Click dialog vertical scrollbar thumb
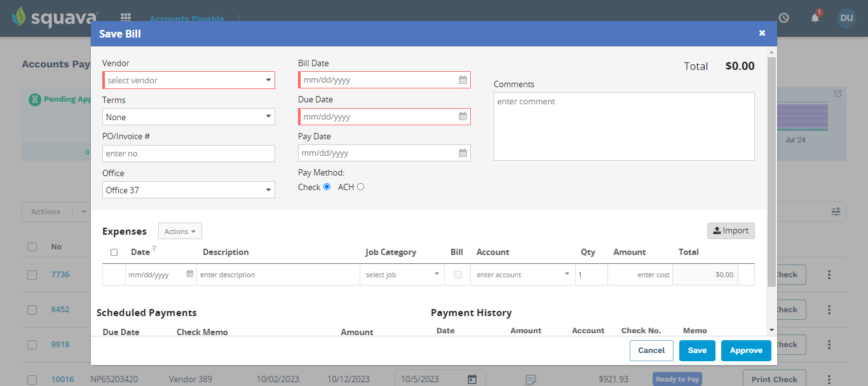Image resolution: width=868 pixels, height=386 pixels. coord(771,172)
